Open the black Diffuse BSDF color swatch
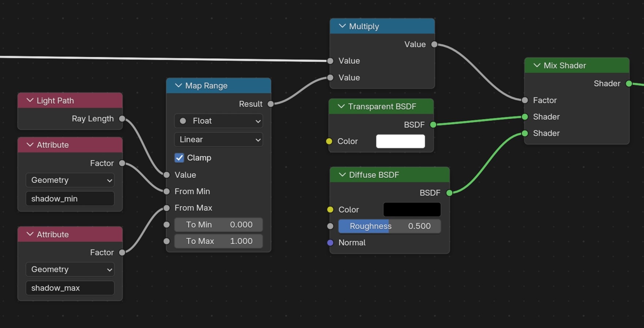This screenshot has height=328, width=644. 412,210
